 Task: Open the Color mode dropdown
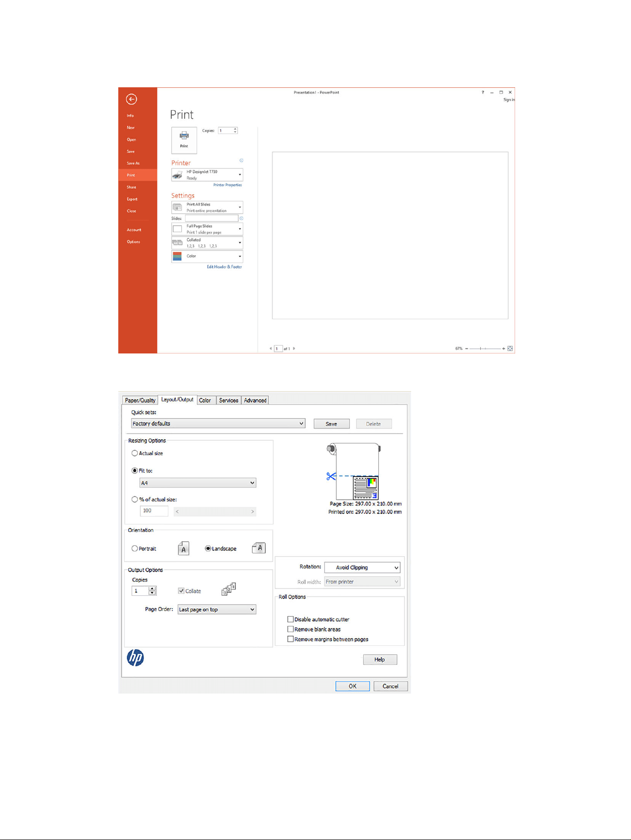coord(207,257)
